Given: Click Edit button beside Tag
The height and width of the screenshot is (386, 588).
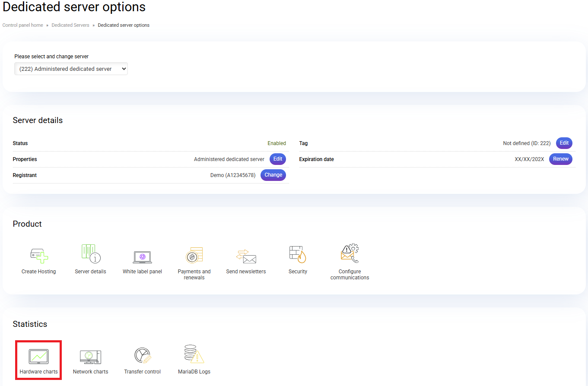Looking at the screenshot, I should click(564, 143).
